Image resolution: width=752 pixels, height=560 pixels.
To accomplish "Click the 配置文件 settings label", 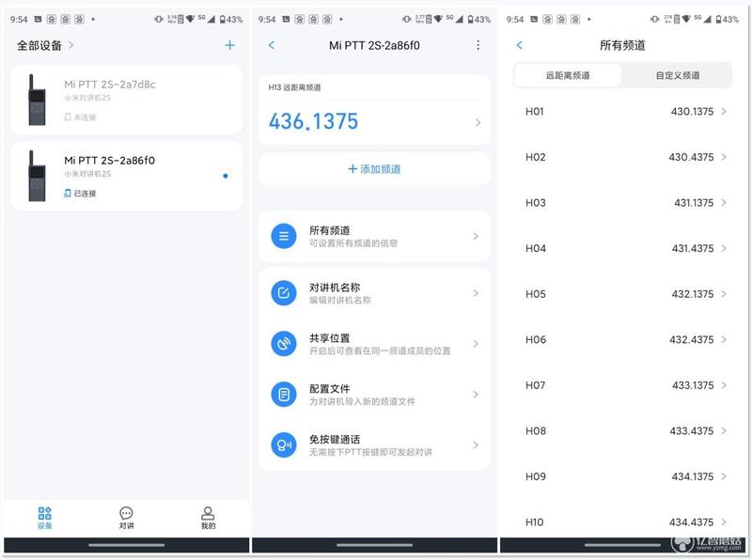I will click(x=330, y=389).
